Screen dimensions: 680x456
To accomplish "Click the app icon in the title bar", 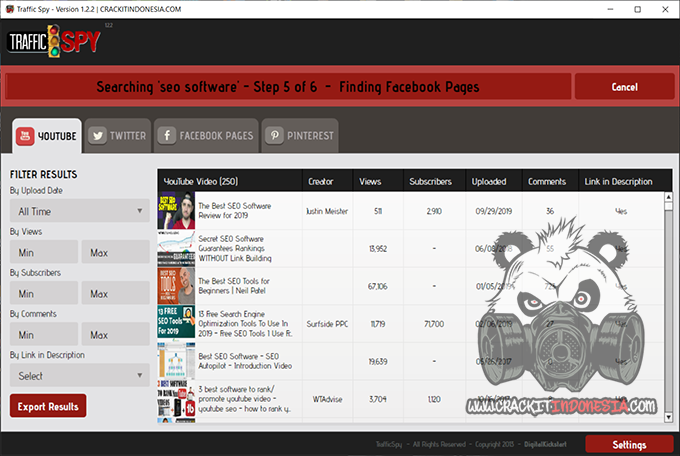I will pyautogui.click(x=11, y=9).
